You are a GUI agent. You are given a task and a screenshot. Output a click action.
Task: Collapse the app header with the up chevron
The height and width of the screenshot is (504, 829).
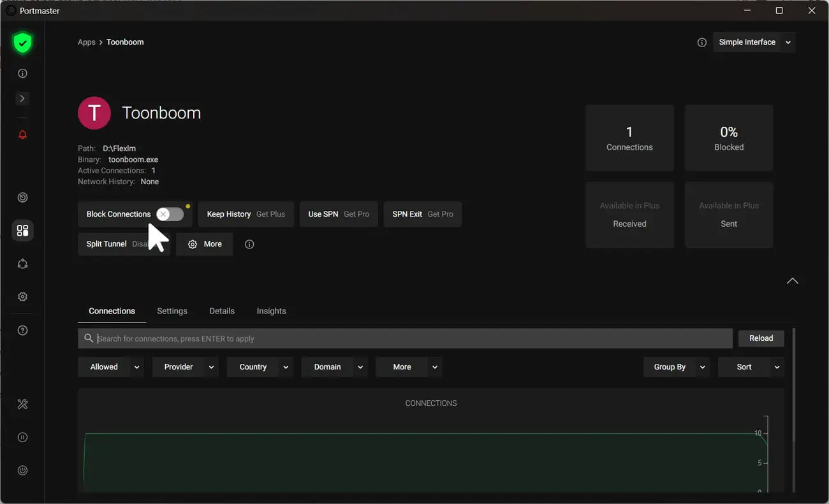tap(792, 281)
